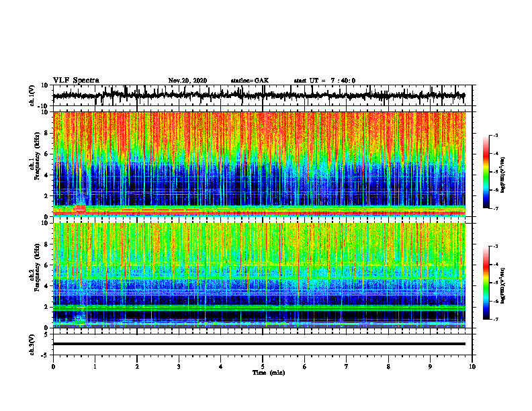Click the 4 kHz tick on ch.2 spectrogram
The image size is (532, 411).
[46, 287]
